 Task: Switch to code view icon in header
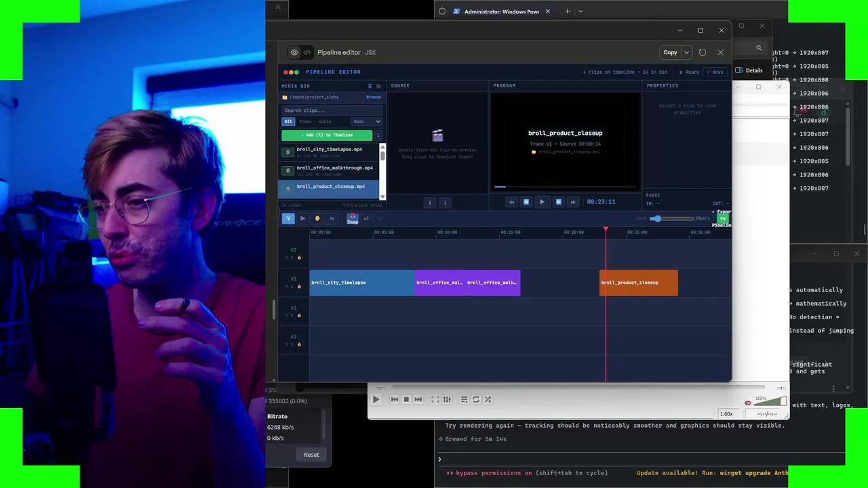point(307,52)
